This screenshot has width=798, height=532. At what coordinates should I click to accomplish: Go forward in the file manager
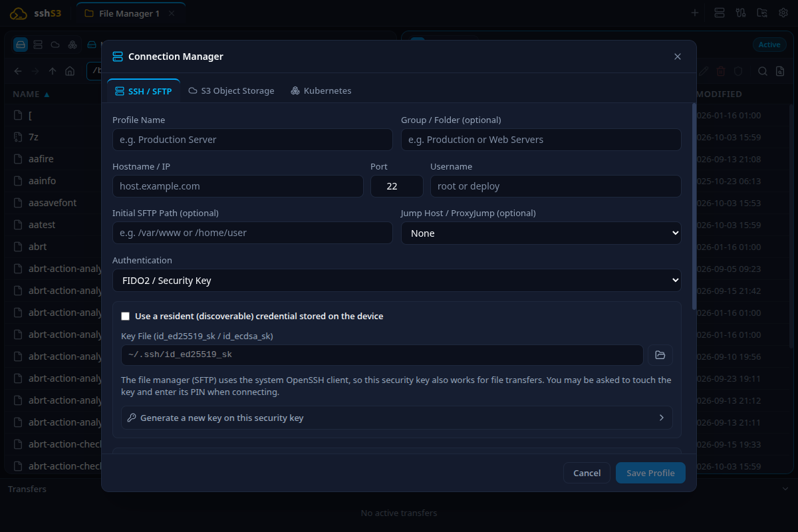(x=35, y=71)
